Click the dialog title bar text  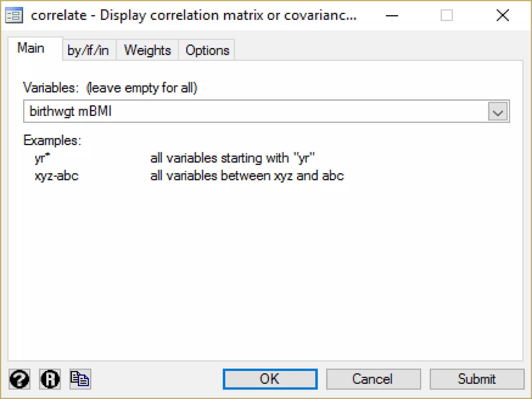(x=194, y=15)
